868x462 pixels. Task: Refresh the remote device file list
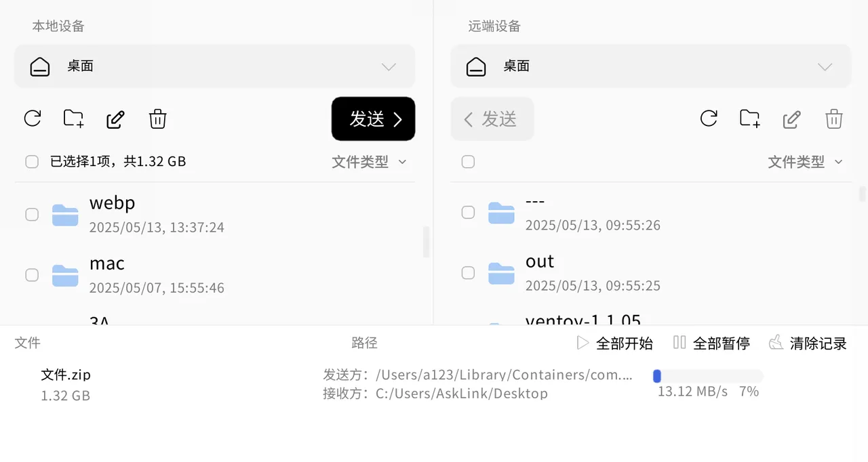click(x=709, y=119)
